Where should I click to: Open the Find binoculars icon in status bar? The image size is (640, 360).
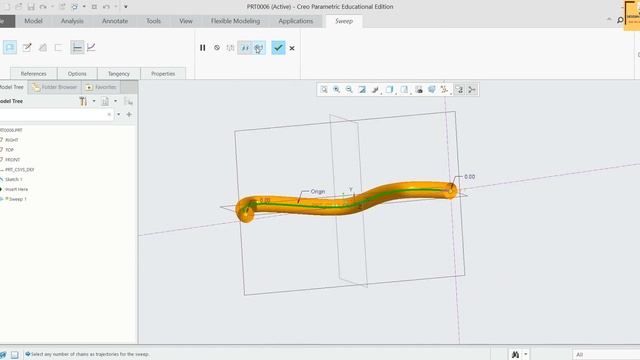516,354
